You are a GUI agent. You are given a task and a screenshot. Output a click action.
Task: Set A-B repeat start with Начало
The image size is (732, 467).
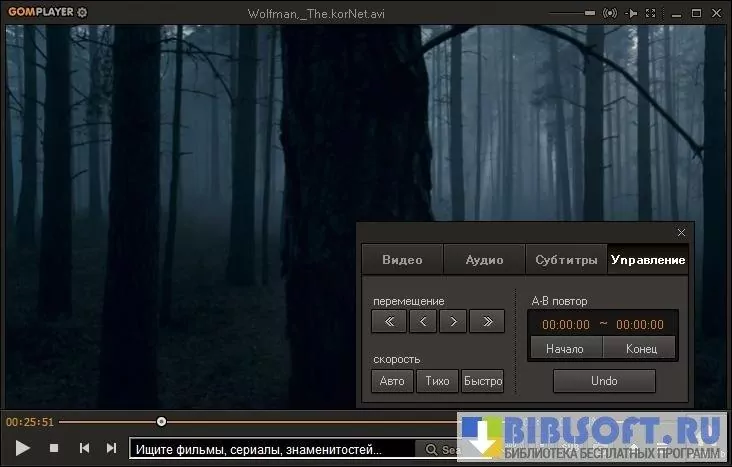[565, 348]
